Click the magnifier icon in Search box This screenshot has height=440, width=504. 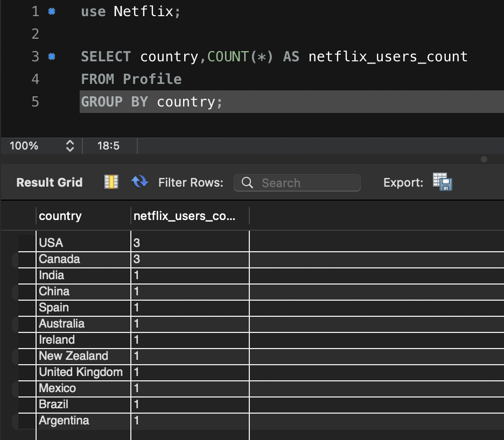[246, 182]
